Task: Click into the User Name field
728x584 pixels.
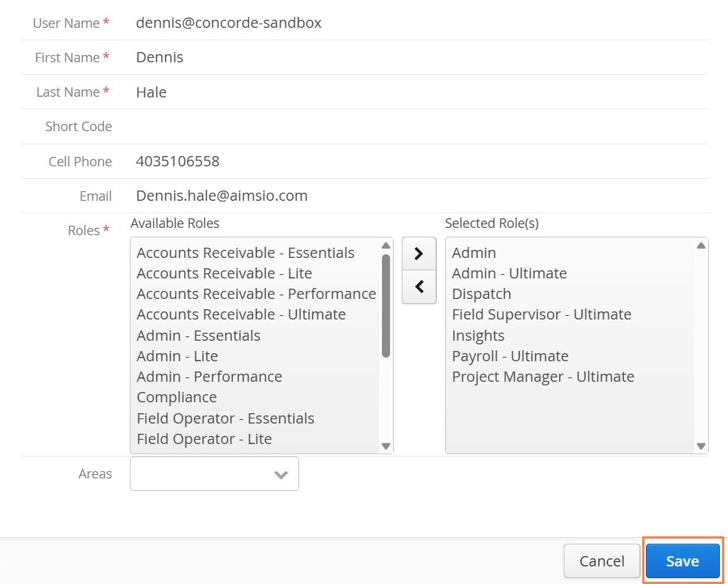Action: (420, 23)
